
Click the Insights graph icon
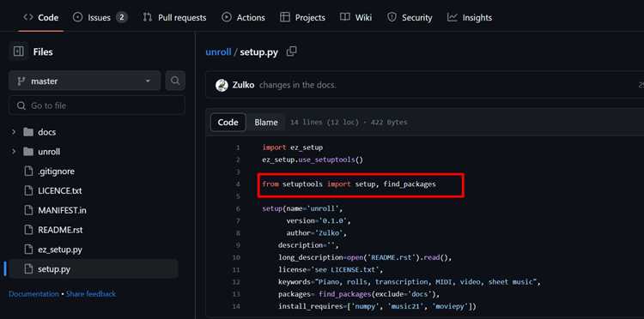tap(453, 17)
